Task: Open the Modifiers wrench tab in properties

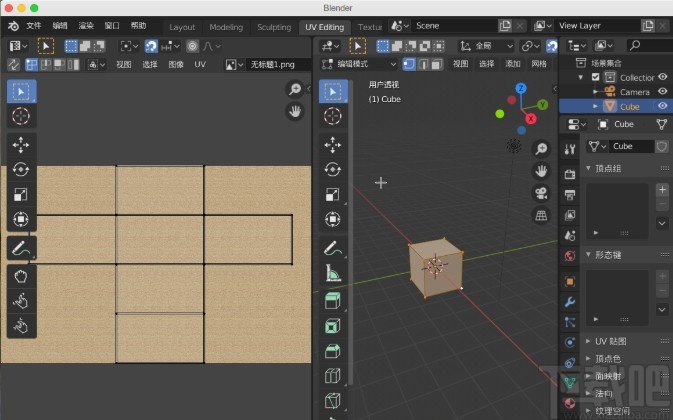Action: 569,300
